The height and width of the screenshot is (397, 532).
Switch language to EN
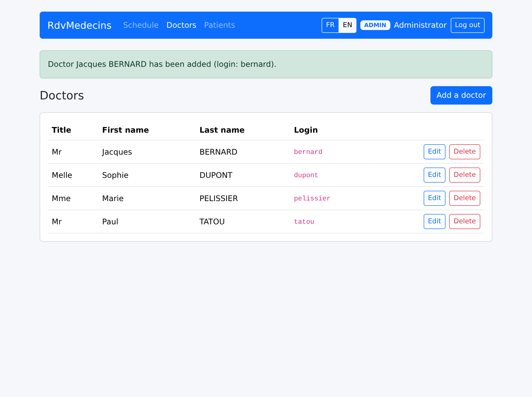coord(348,25)
